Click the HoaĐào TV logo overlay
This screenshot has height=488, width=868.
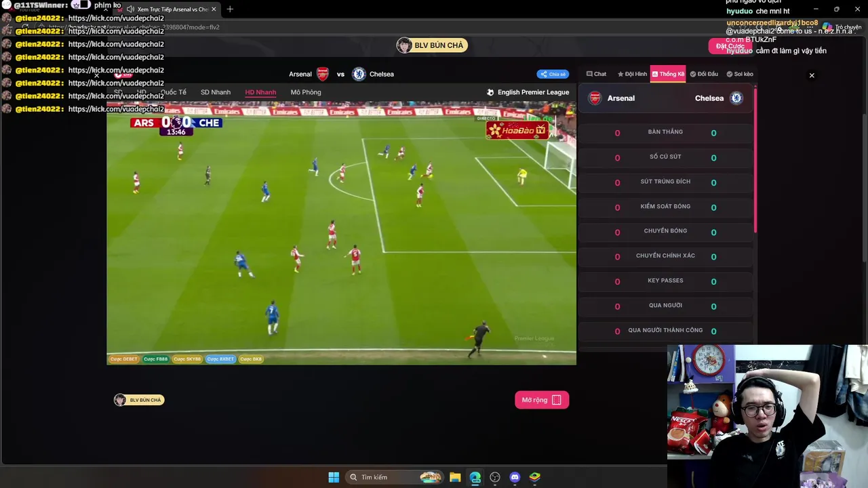(x=517, y=130)
